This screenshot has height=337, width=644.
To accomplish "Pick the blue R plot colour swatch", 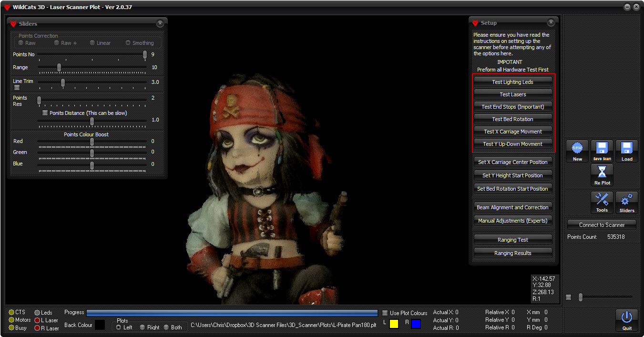I will pos(416,324).
